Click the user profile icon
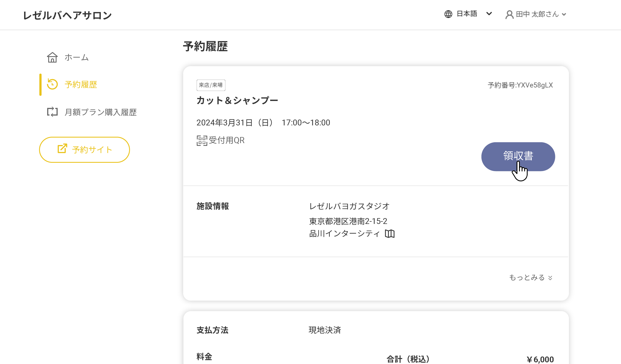 click(x=509, y=14)
